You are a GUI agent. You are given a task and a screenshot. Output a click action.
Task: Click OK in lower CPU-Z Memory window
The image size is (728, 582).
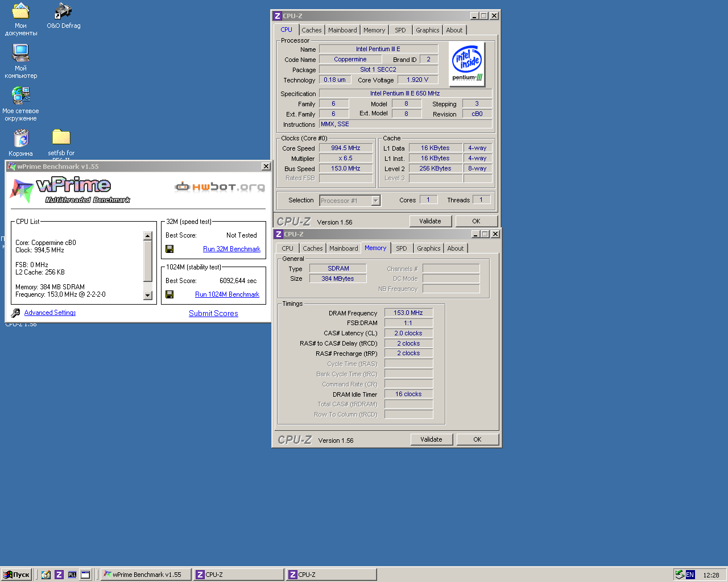(477, 439)
